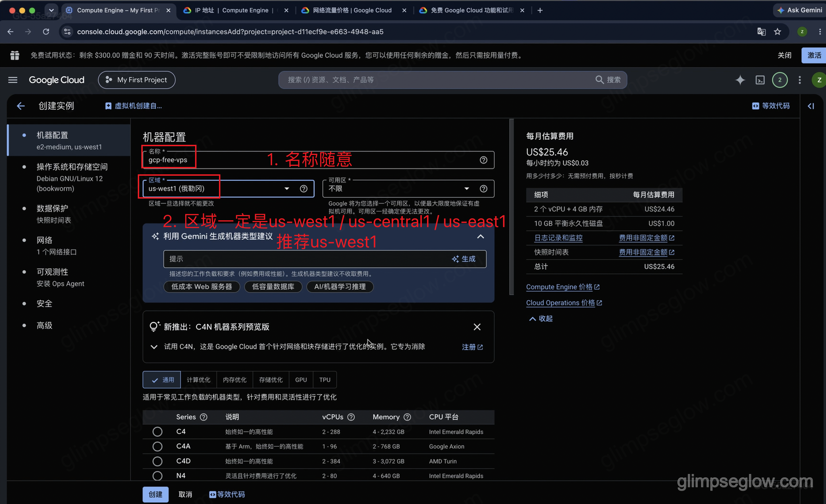Select the C4 series radio button

pos(157,432)
